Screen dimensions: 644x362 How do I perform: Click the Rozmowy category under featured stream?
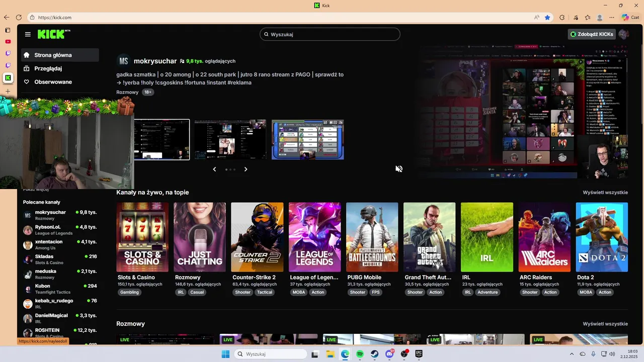tap(127, 93)
